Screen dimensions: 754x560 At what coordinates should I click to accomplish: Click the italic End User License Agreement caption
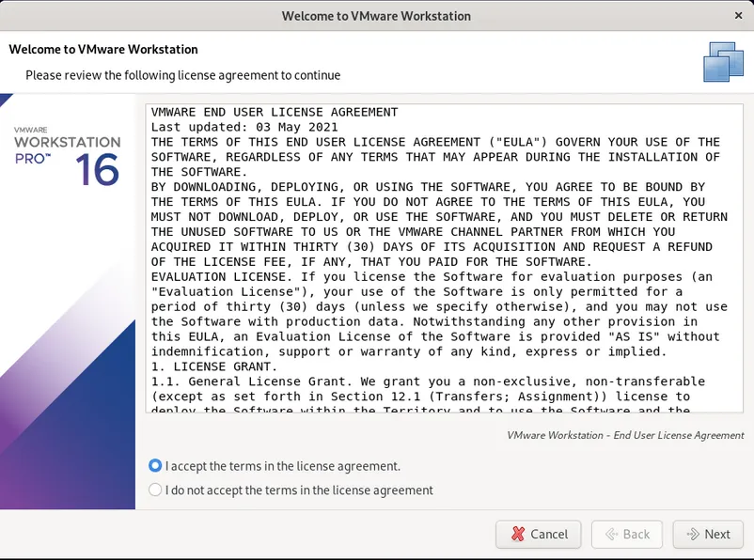[624, 435]
